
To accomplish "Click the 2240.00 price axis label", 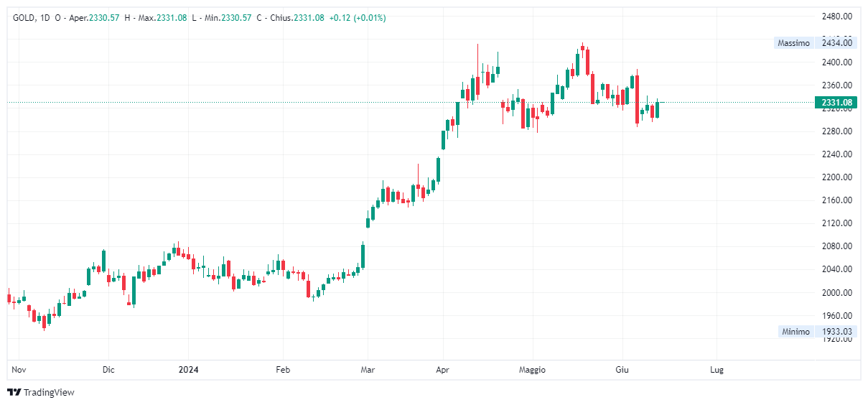I will [837, 154].
